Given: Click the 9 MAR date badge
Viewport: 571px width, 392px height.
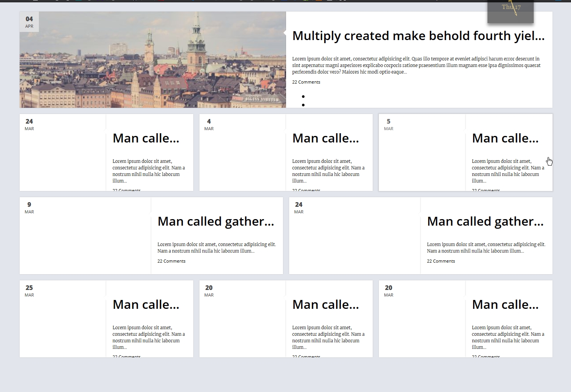Looking at the screenshot, I should pyautogui.click(x=29, y=208).
